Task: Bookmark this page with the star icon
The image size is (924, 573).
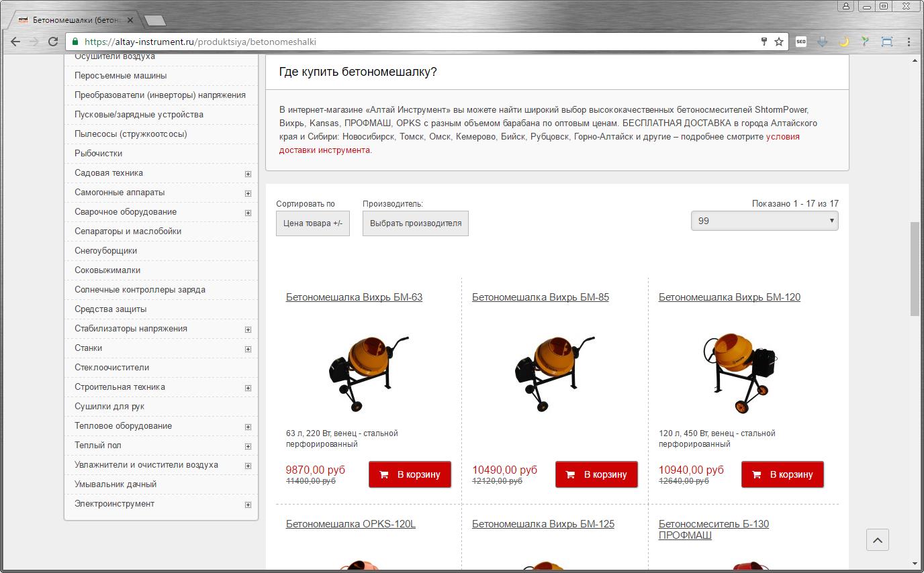Action: [779, 42]
